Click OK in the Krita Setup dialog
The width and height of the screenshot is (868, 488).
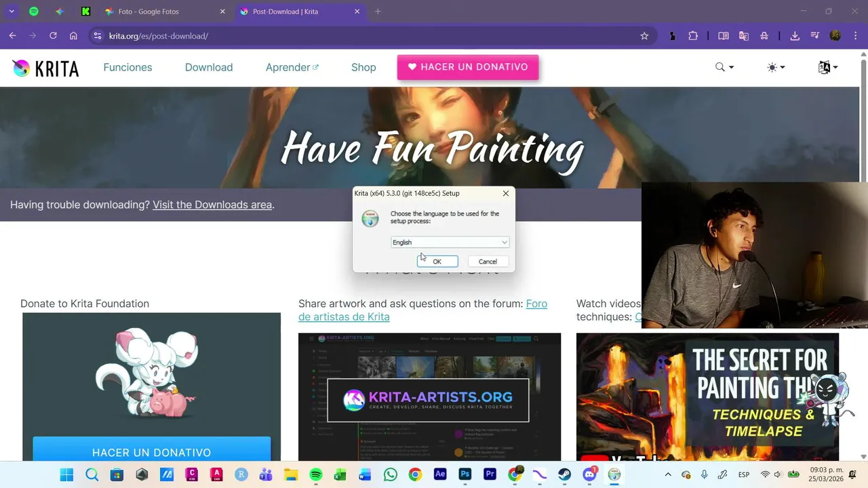coord(437,262)
